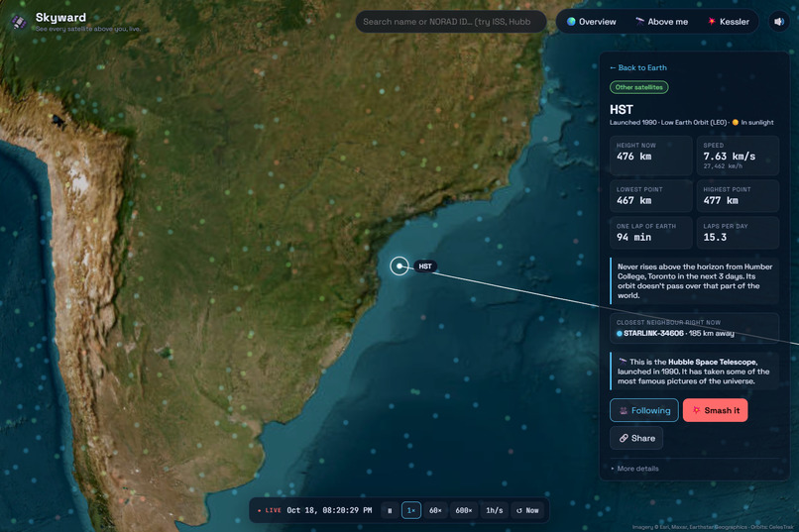The image size is (799, 532).
Task: Expand the More details section
Action: 634,469
